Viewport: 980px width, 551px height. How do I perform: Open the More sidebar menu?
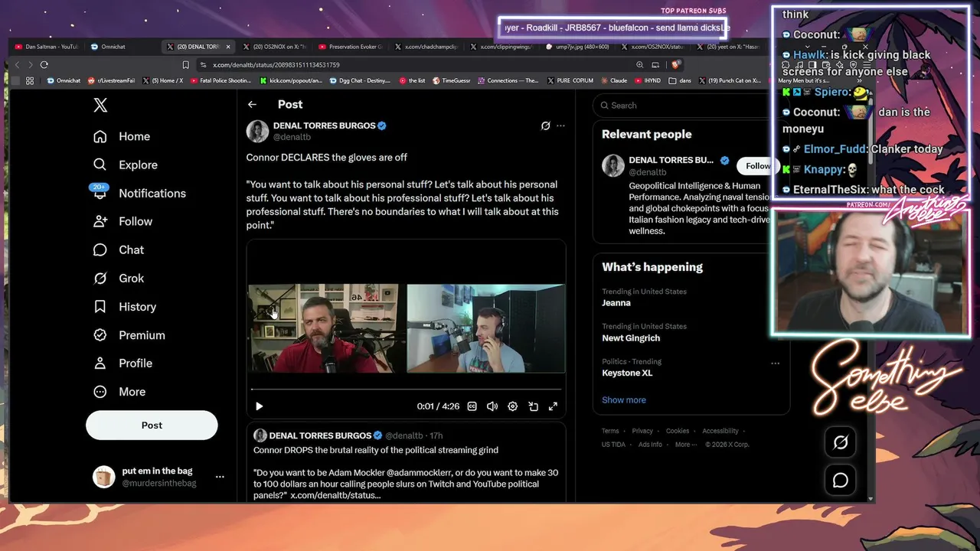tap(119, 391)
